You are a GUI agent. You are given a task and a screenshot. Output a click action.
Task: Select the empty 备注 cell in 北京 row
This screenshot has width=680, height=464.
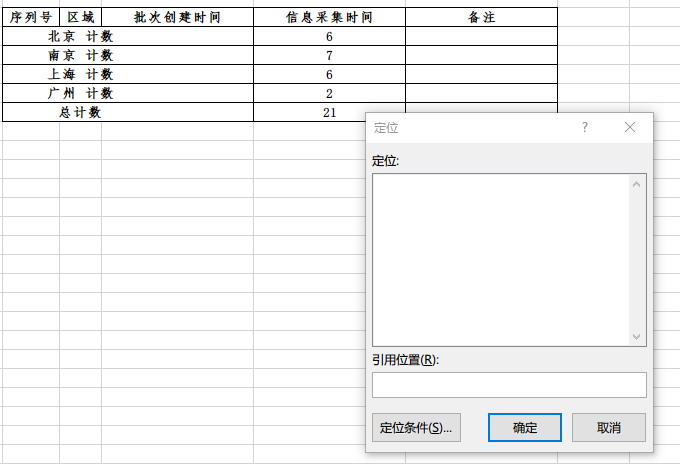coord(481,36)
